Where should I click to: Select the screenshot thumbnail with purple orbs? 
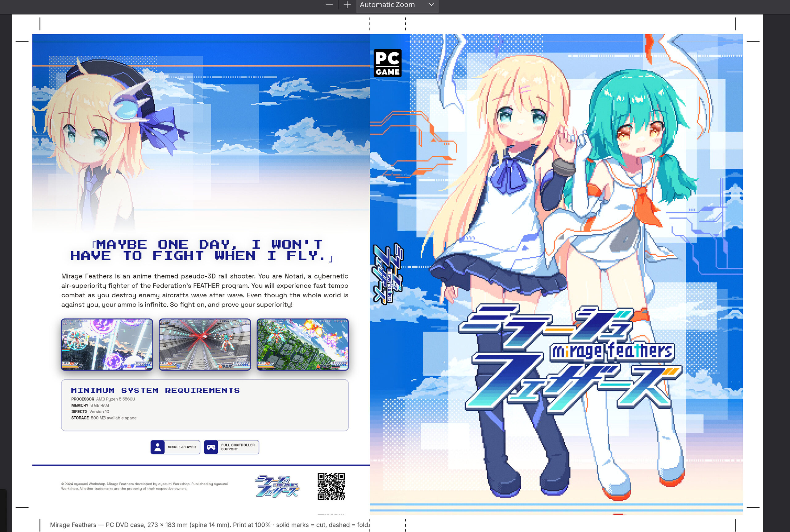[107, 344]
